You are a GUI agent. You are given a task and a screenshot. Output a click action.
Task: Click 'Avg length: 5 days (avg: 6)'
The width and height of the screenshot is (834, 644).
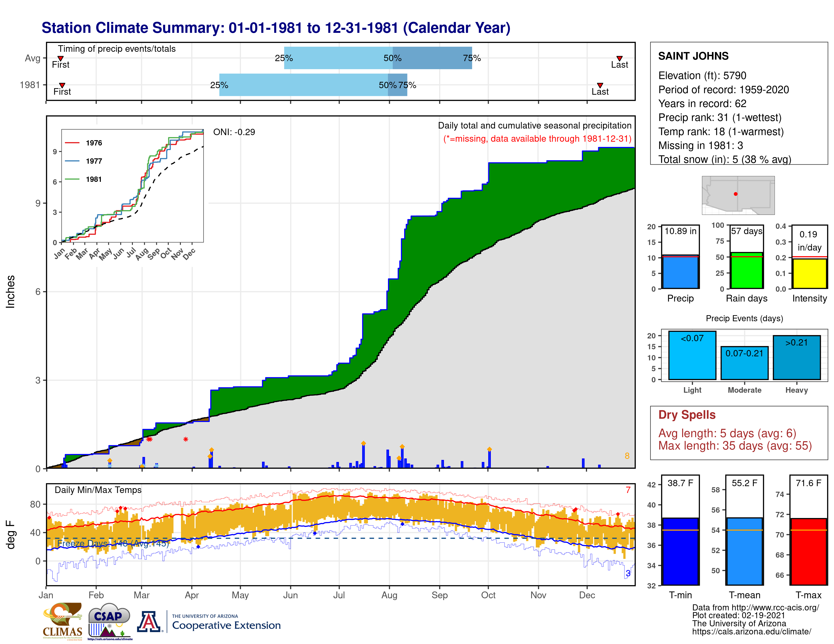(x=727, y=433)
